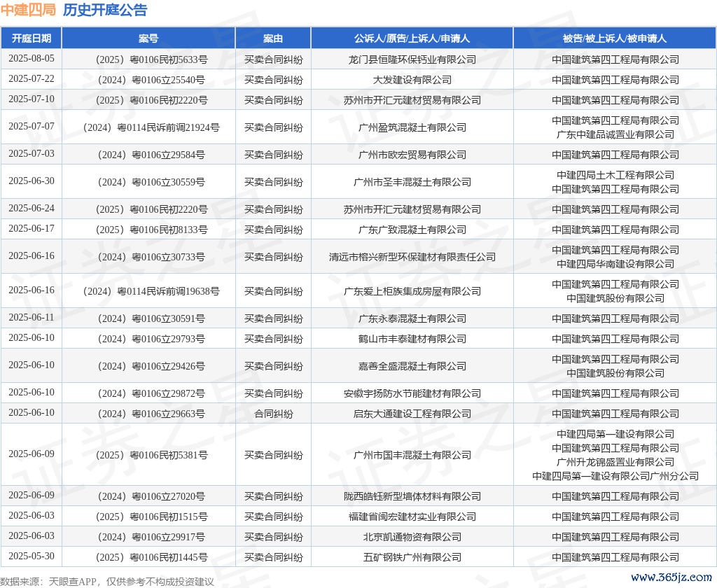This screenshot has width=717, height=588.
Task: Click plaintiff 大发建设有限公司
Action: coord(412,80)
